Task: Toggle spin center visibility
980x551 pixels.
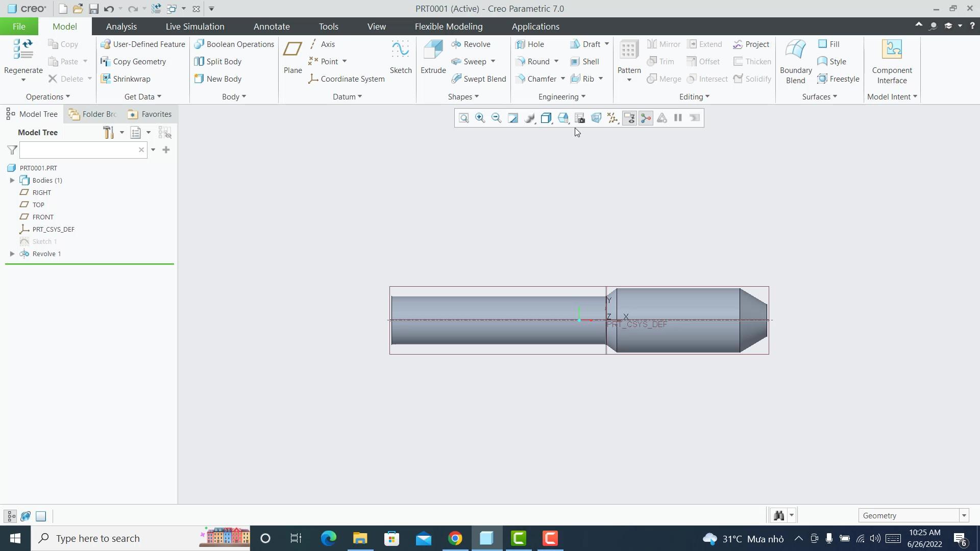Action: (645, 118)
